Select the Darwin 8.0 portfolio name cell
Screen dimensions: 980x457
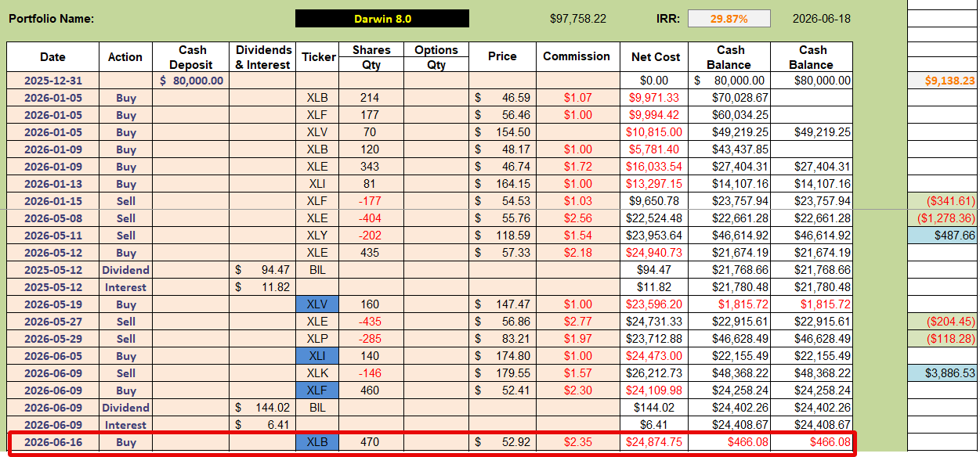tap(382, 19)
